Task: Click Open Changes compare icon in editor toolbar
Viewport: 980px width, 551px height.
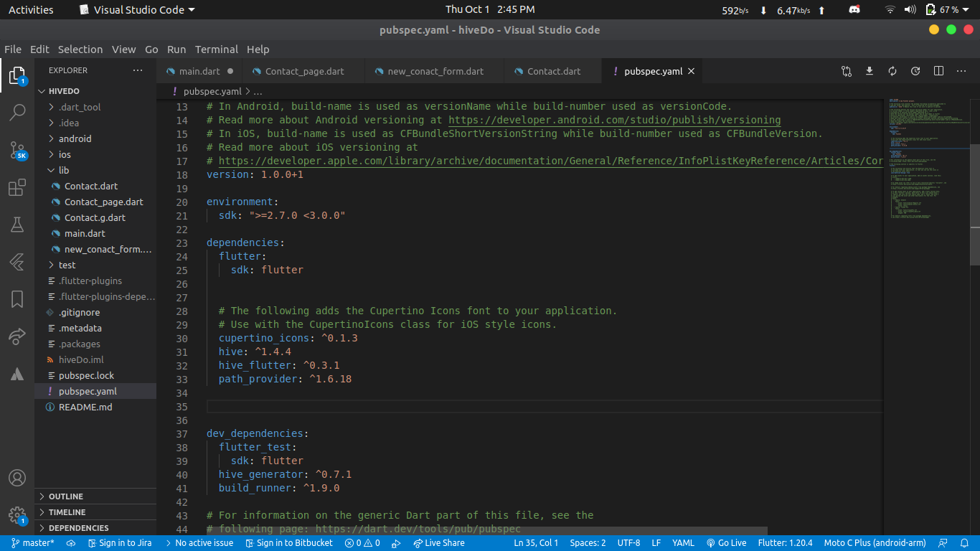Action: (x=847, y=71)
